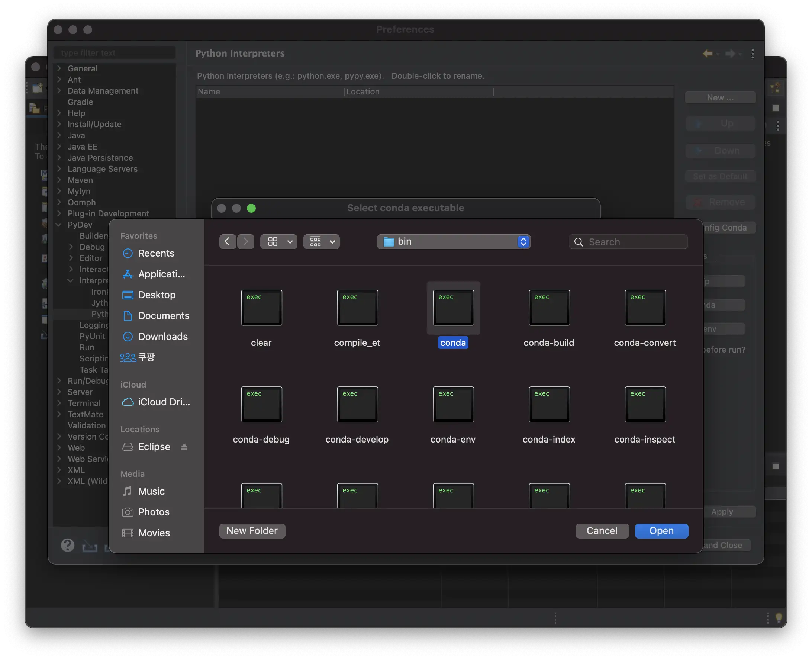Select the compile_et executable file
This screenshot has width=812, height=659.
tap(357, 308)
